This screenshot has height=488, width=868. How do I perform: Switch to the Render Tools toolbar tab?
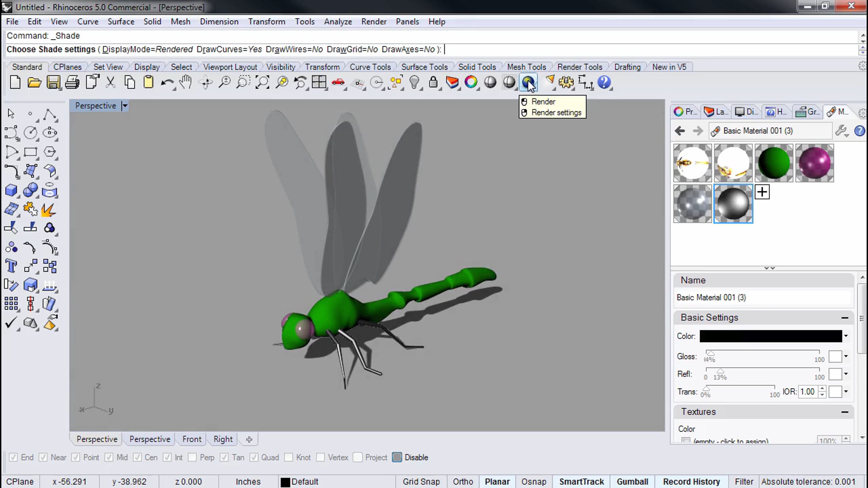point(580,67)
